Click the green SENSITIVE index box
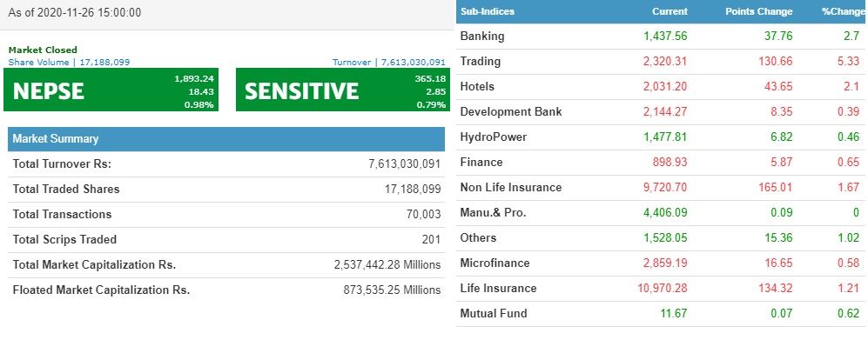This screenshot has width=868, height=340. tap(342, 90)
